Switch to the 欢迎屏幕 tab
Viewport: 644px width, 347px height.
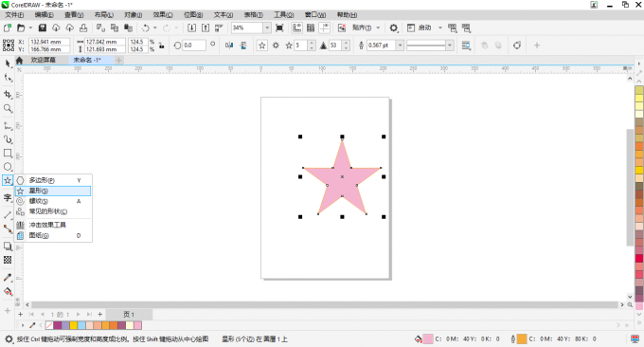43,60
